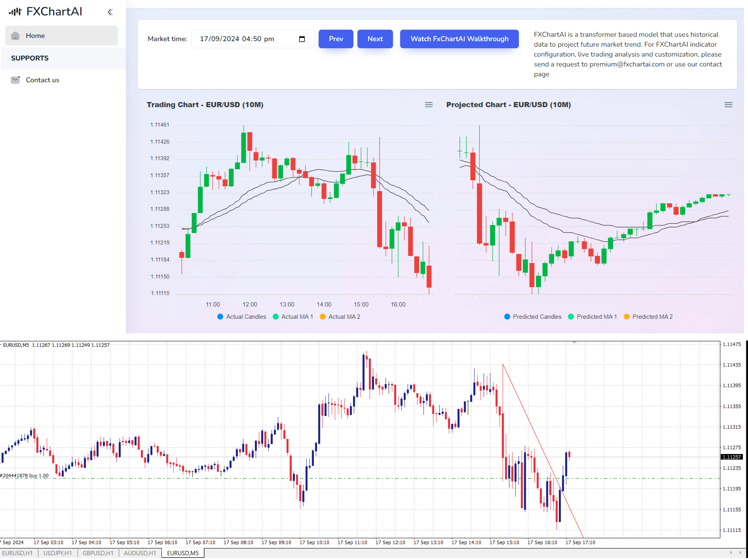The image size is (748, 560).
Task: Click tab scroll left arrow
Action: click(x=731, y=552)
